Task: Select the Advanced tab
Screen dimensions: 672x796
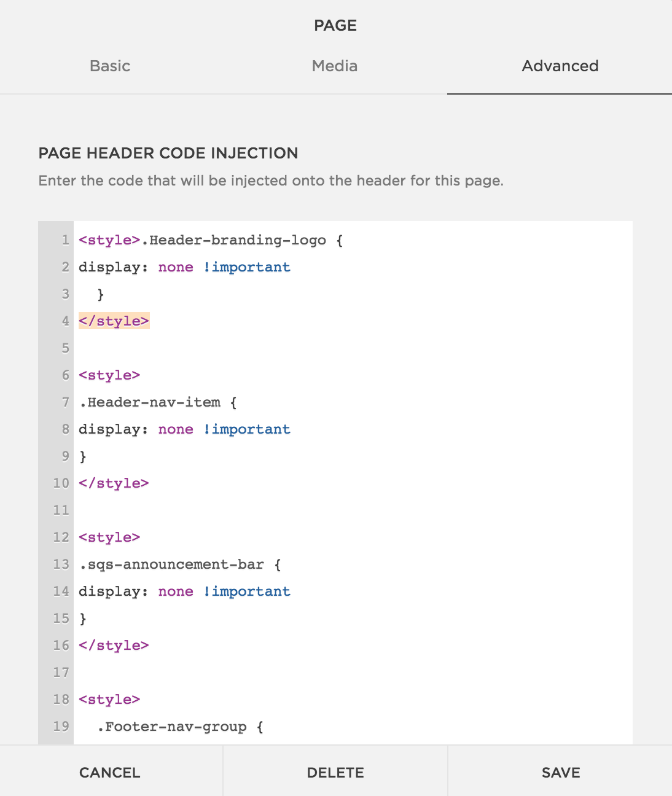Action: pos(560,66)
